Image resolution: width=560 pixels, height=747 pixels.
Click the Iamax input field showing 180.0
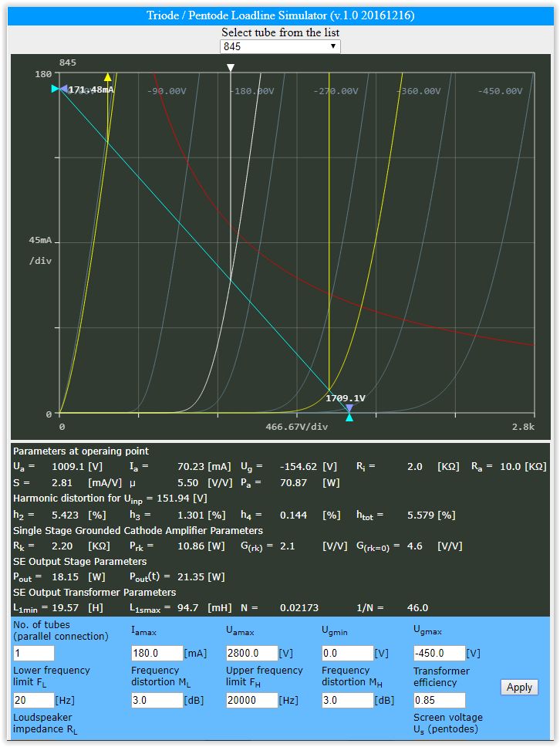(157, 653)
